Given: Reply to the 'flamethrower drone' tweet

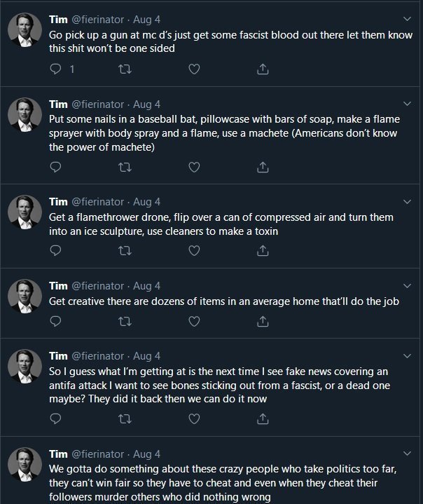Looking at the screenshot, I should 56,250.
